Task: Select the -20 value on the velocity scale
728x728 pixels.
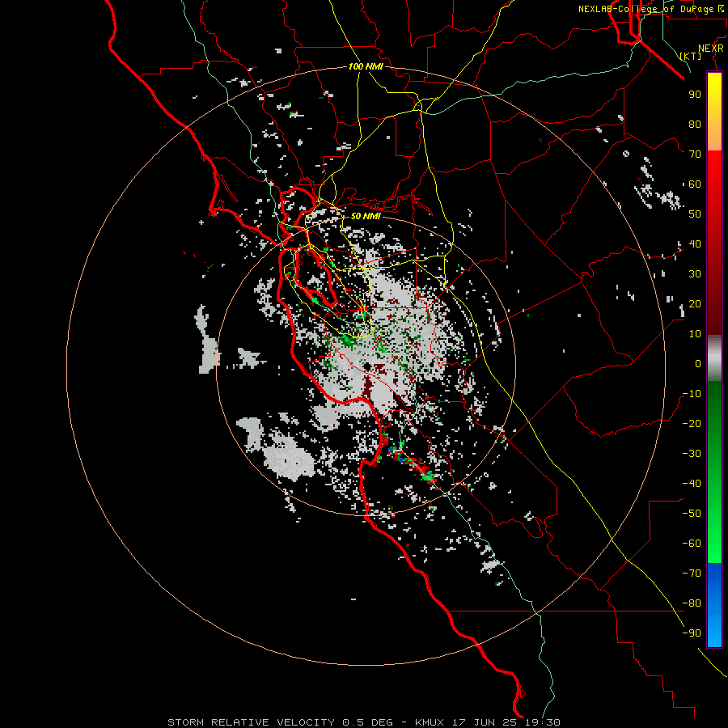Action: point(692,423)
